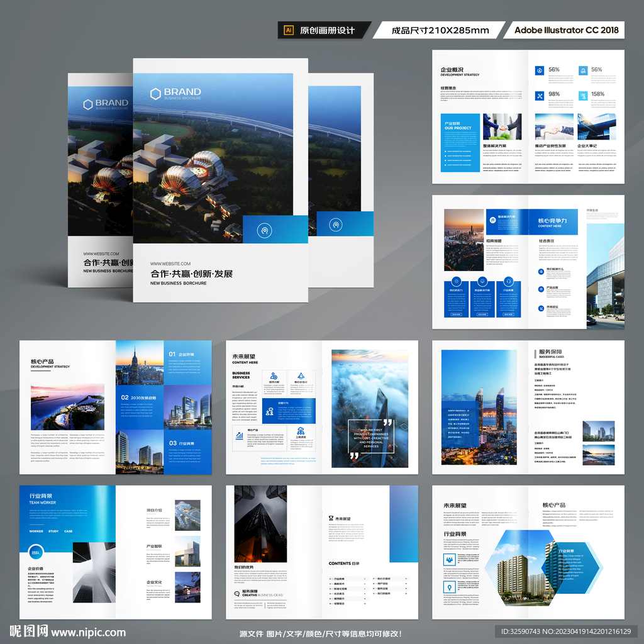Click the cloud network icon above 工程进度
This screenshot has width=644, height=644.
tap(301, 431)
